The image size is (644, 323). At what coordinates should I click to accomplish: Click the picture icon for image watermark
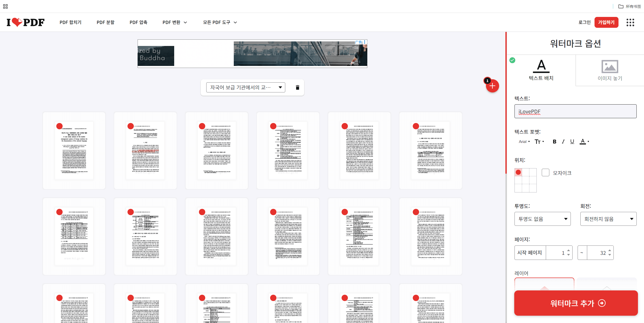pyautogui.click(x=610, y=66)
